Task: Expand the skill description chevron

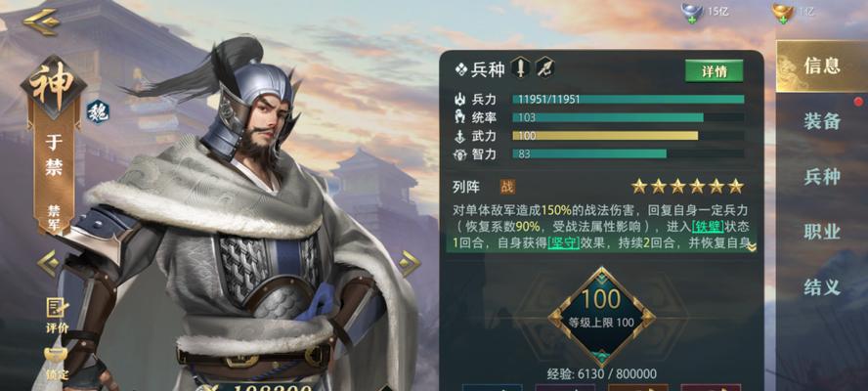Action: click(x=752, y=247)
